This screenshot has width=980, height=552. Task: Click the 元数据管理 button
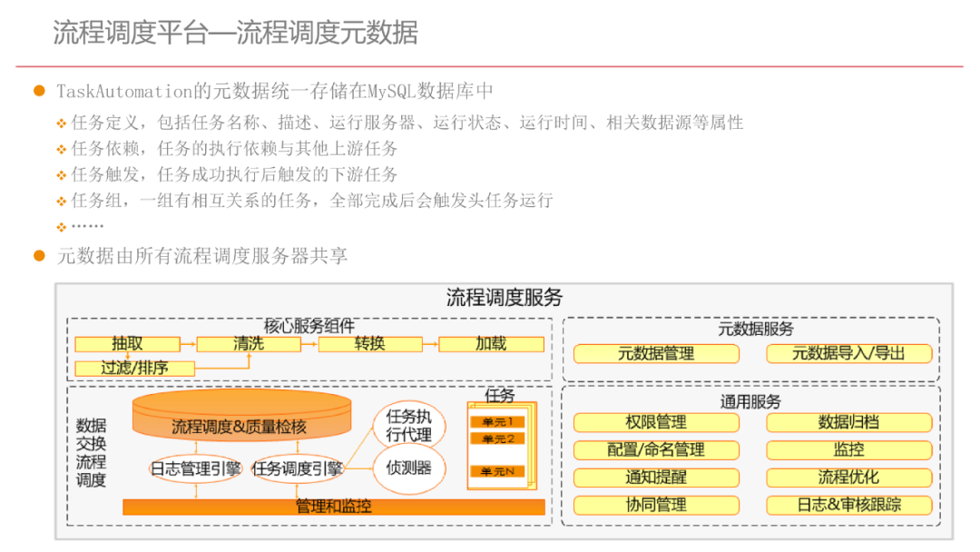pos(655,353)
